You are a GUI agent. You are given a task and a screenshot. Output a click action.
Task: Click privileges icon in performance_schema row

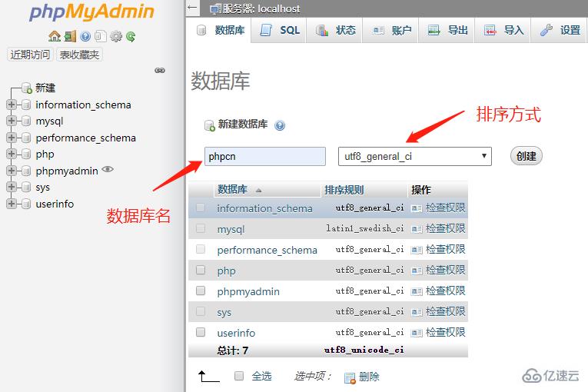pyautogui.click(x=417, y=250)
